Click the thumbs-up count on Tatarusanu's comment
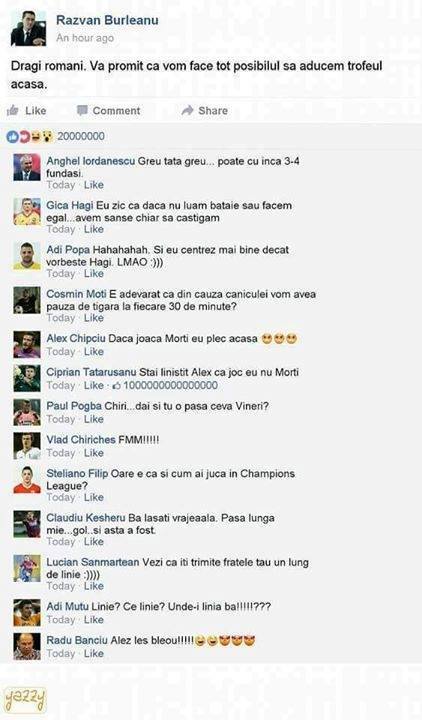This screenshot has width=422, height=720. 165,385
